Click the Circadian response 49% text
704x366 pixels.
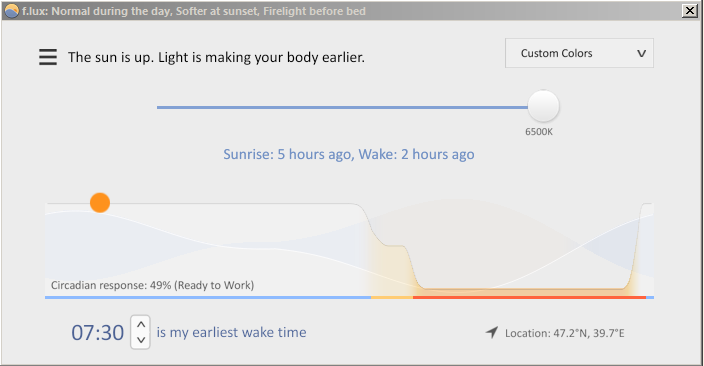pyautogui.click(x=152, y=285)
